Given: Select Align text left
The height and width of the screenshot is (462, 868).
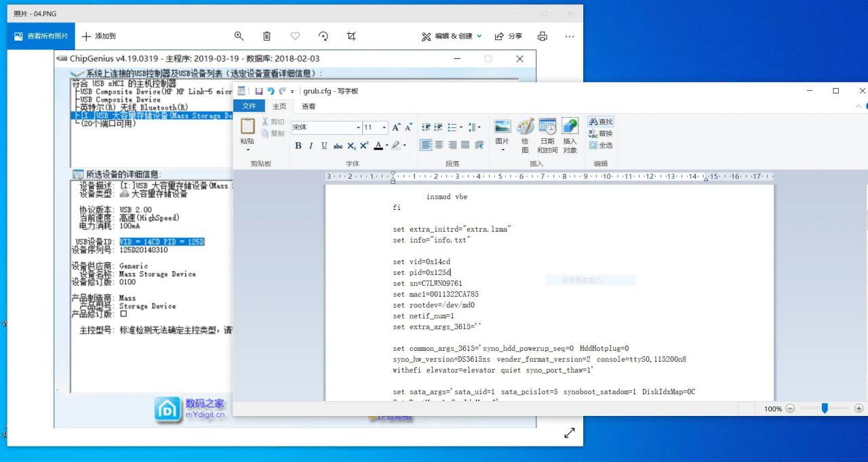Looking at the screenshot, I should (426, 145).
